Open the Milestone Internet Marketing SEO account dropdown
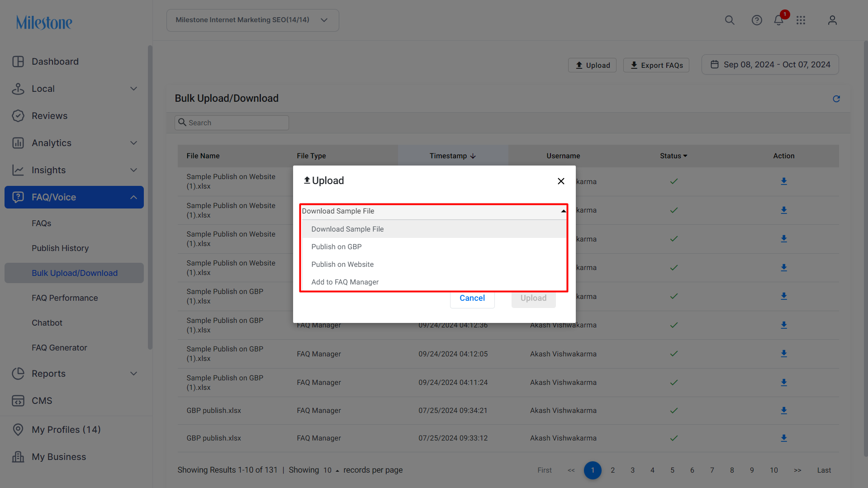This screenshot has height=488, width=868. tap(252, 20)
